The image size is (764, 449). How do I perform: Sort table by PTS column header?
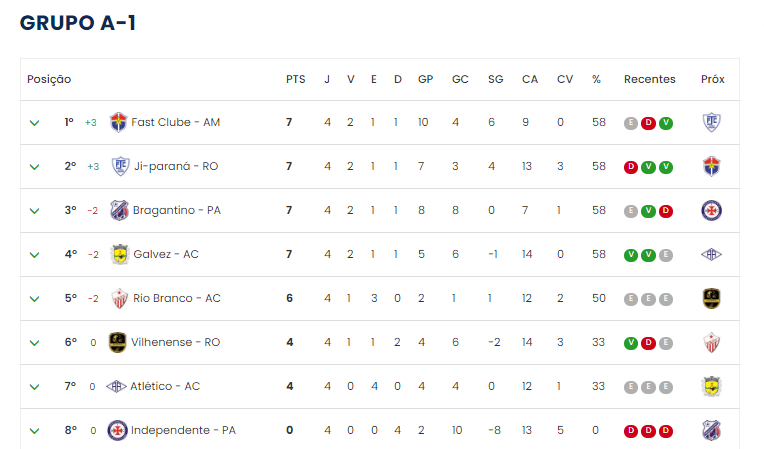[x=295, y=79]
